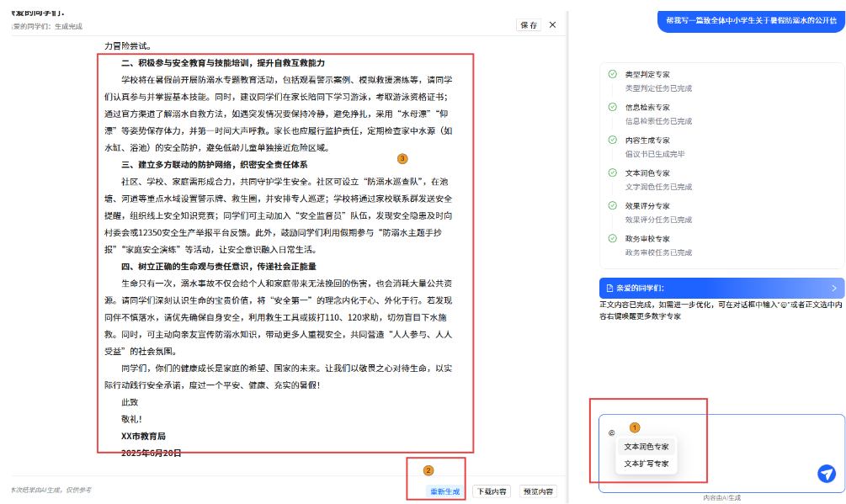Click the check icon for 效果评分专家
846x504 pixels.
click(x=613, y=205)
